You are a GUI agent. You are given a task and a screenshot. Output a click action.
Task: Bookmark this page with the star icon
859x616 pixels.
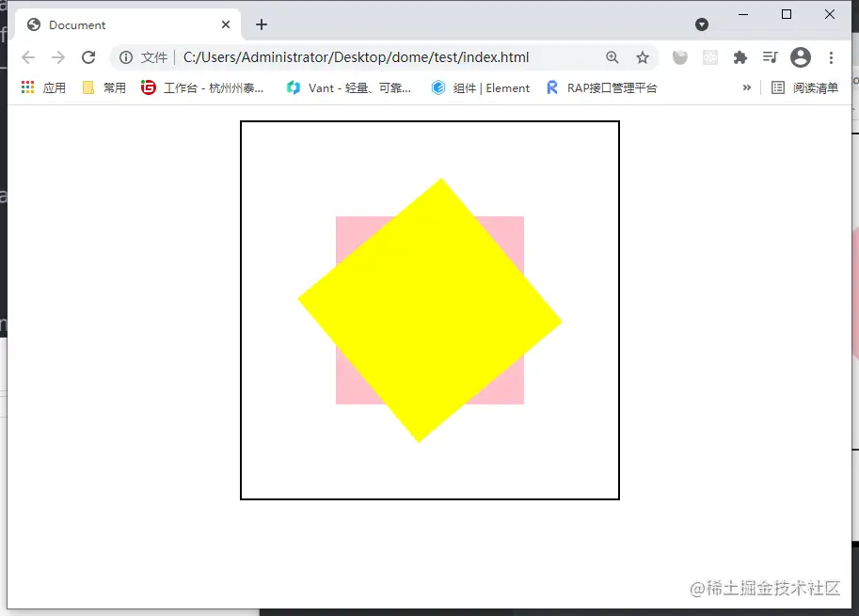tap(643, 57)
